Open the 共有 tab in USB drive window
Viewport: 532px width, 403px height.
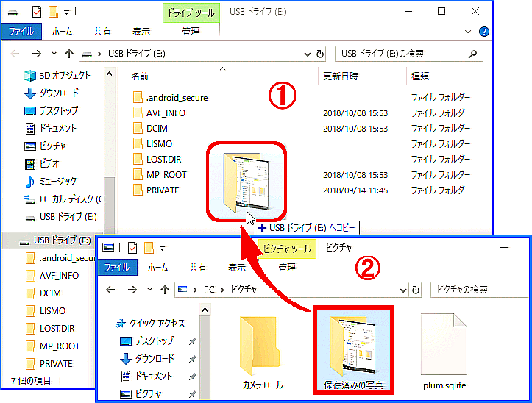(x=102, y=32)
